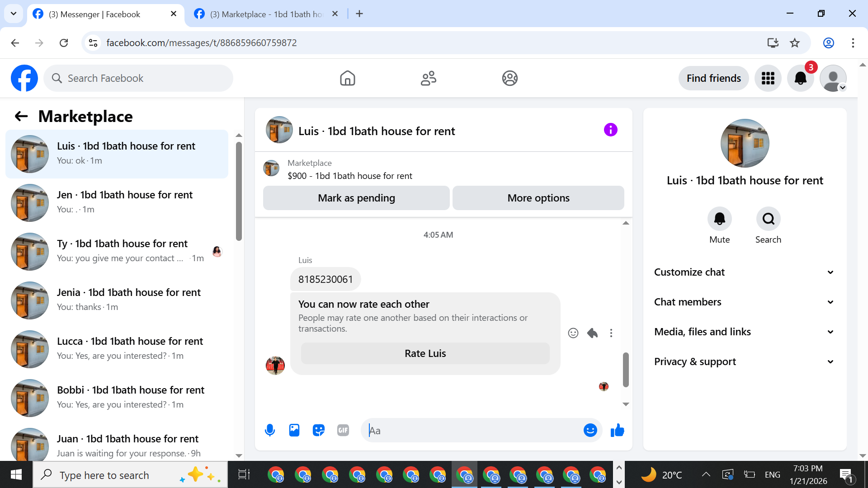Open the Facebook notifications bell
The height and width of the screenshot is (488, 868).
click(x=800, y=78)
